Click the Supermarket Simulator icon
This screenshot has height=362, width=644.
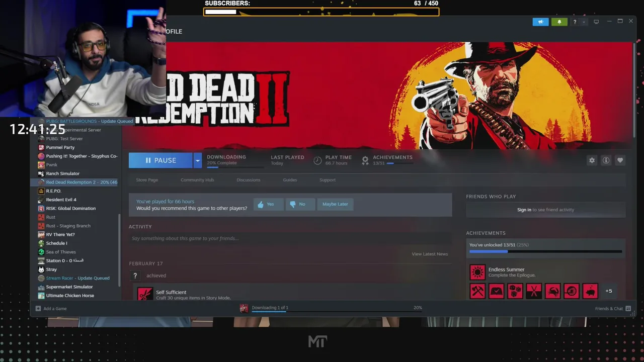[41, 287]
